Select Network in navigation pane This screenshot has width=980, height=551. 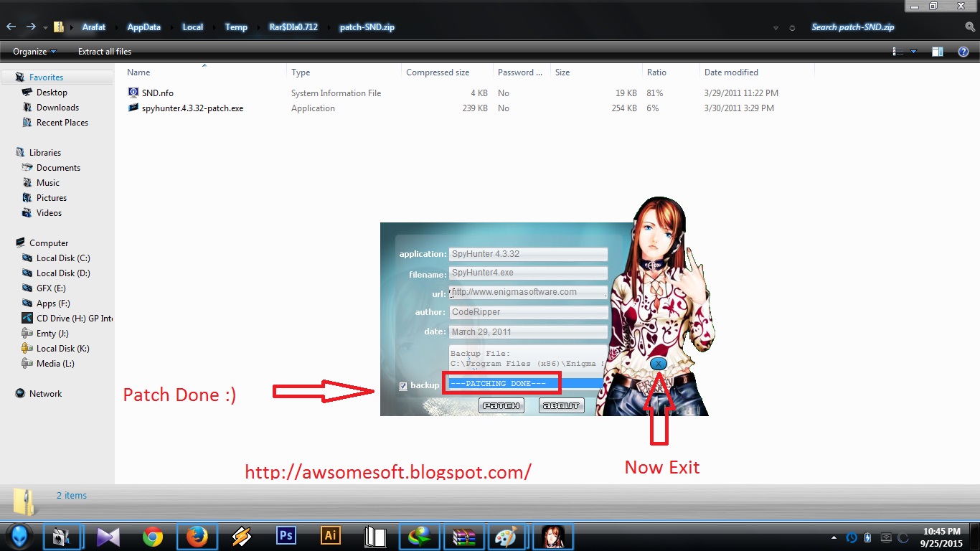point(45,394)
